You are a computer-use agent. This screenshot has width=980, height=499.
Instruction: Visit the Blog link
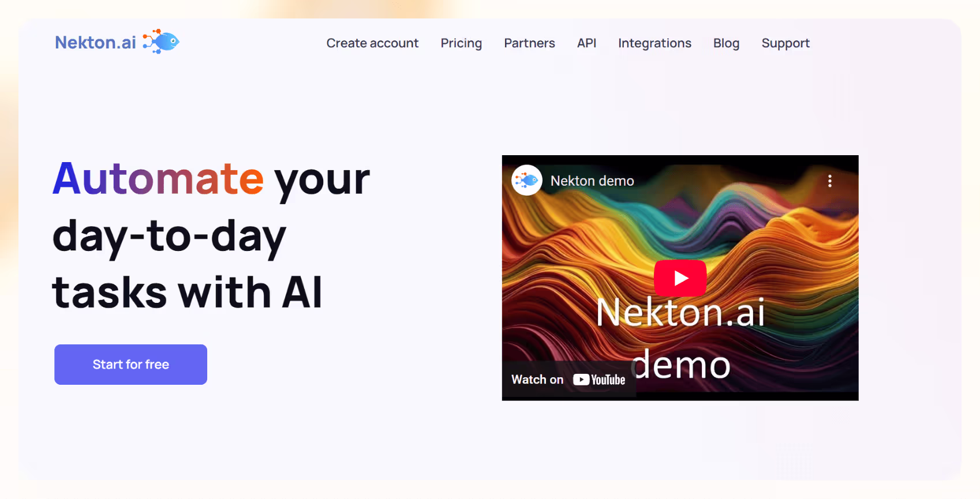click(726, 43)
